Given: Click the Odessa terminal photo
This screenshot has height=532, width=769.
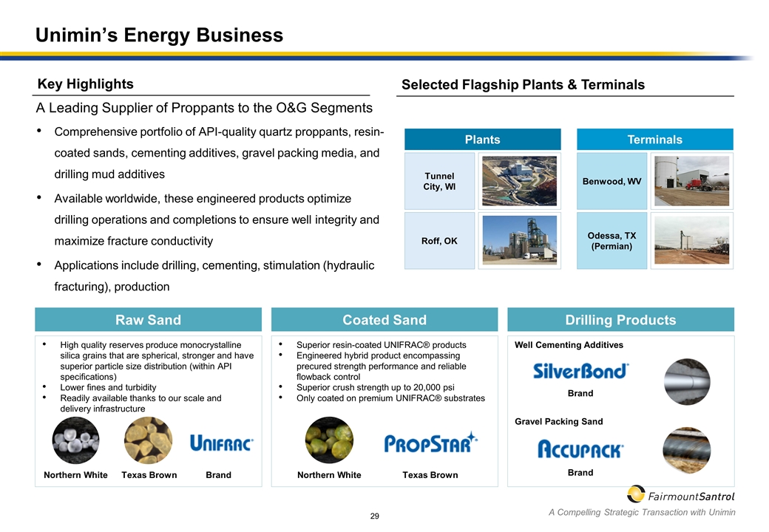Looking at the screenshot, I should pos(691,241).
